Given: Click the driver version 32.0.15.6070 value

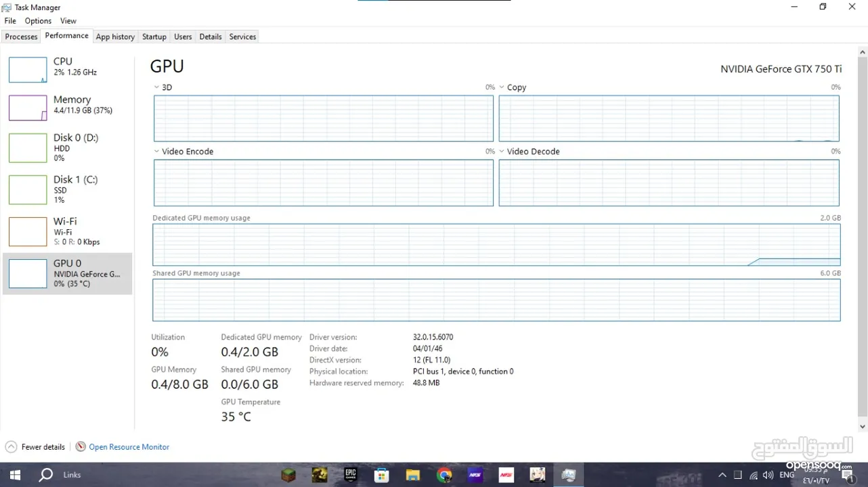Looking at the screenshot, I should coord(433,337).
